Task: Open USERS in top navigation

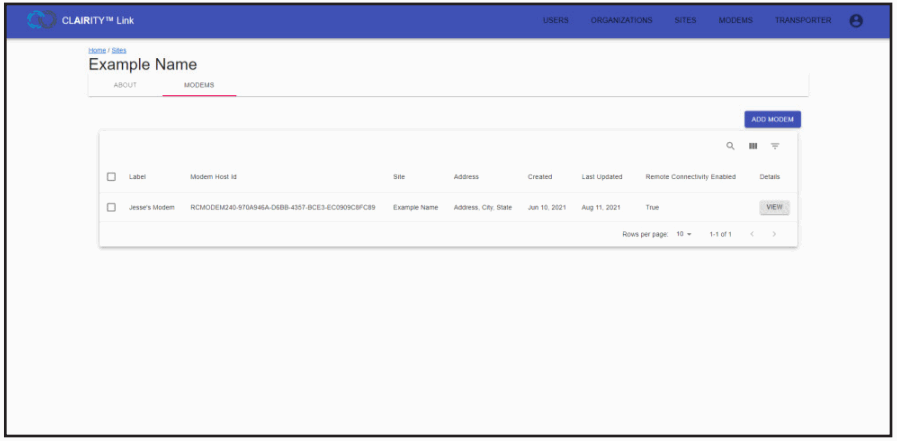Action: pyautogui.click(x=555, y=20)
